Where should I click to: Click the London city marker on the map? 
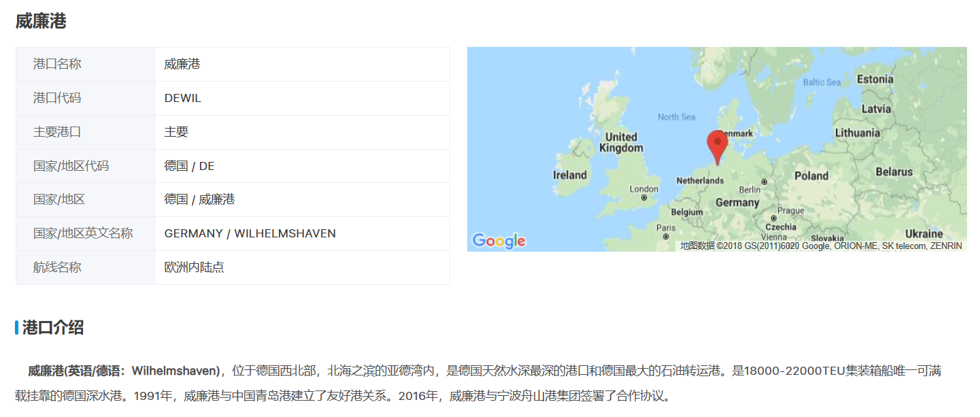pos(644,198)
